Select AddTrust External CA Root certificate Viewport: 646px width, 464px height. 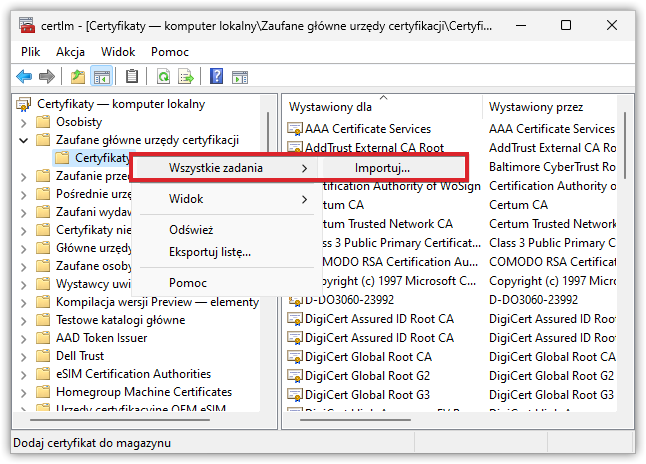coord(374,148)
